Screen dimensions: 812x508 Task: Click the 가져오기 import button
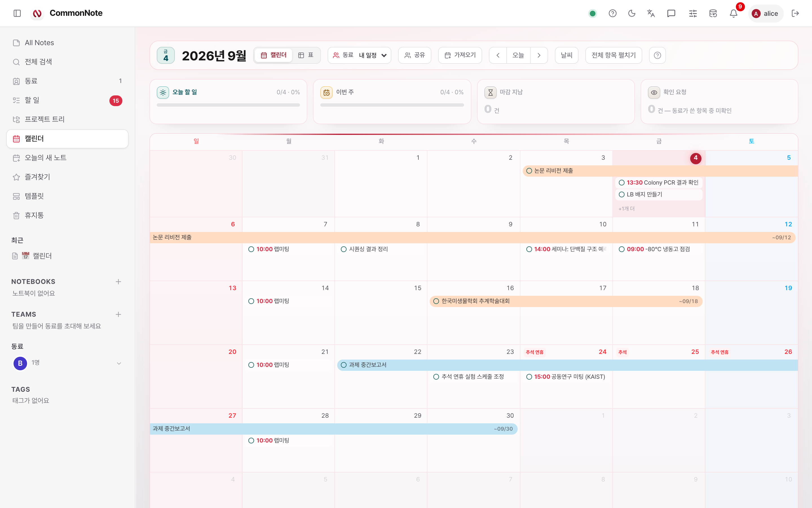[460, 55]
